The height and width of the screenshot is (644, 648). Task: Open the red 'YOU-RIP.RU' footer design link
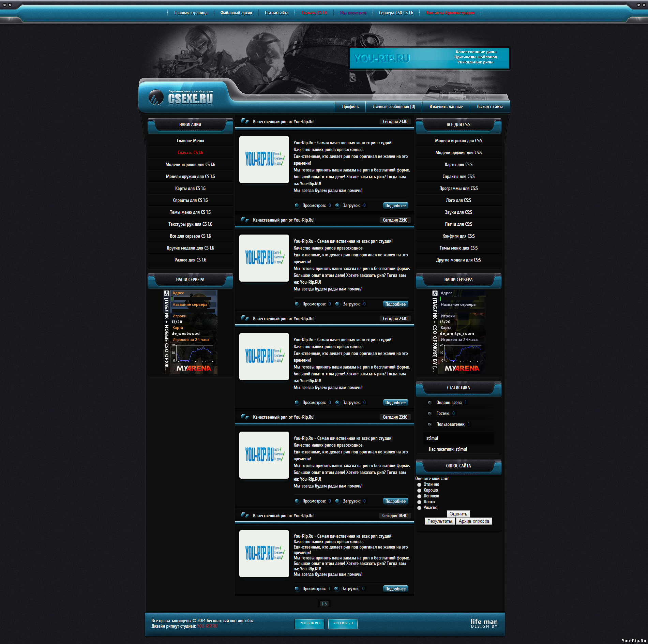207,626
